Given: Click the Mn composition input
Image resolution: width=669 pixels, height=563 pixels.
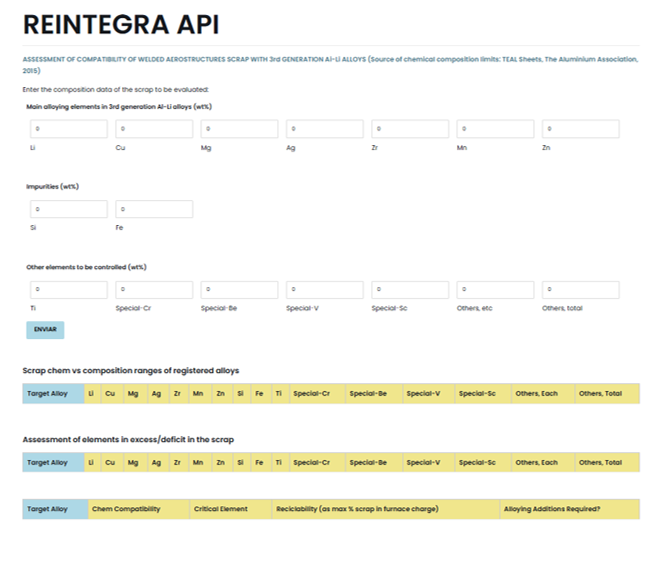Looking at the screenshot, I should coord(495,129).
